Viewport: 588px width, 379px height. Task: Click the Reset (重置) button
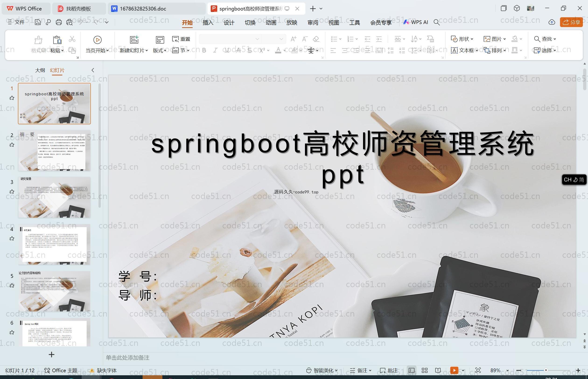click(x=181, y=39)
